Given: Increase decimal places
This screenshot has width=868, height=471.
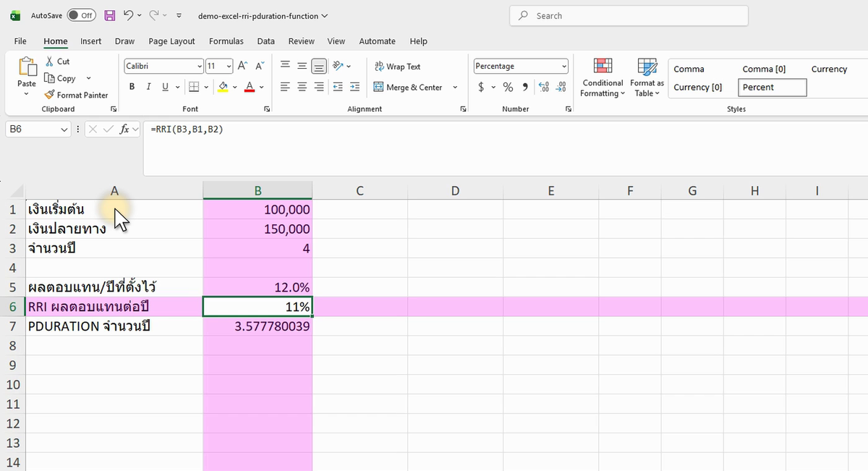Looking at the screenshot, I should 544,87.
